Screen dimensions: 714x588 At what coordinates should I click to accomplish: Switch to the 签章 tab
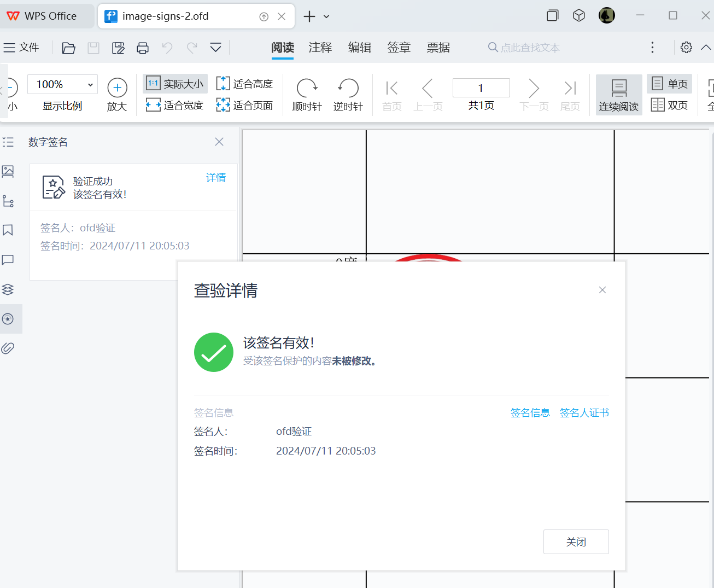(399, 48)
